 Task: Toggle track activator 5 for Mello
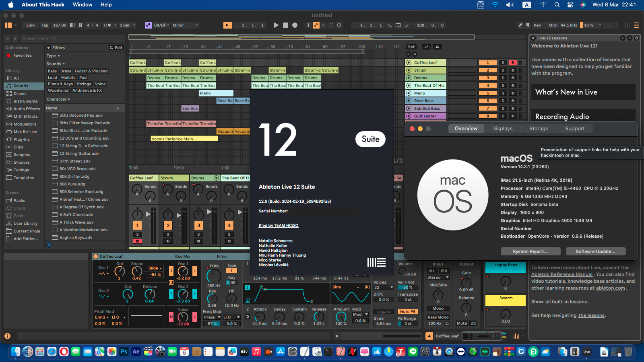488,93
